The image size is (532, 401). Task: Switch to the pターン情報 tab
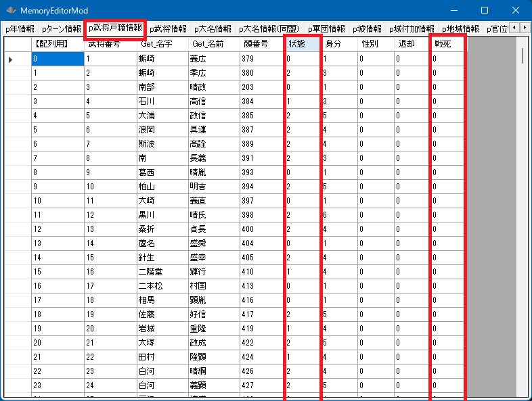coord(61,29)
